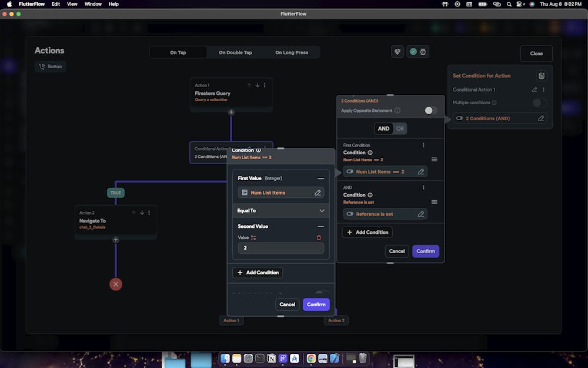Select the Firestore Query action card
The image size is (588, 368).
click(x=231, y=94)
